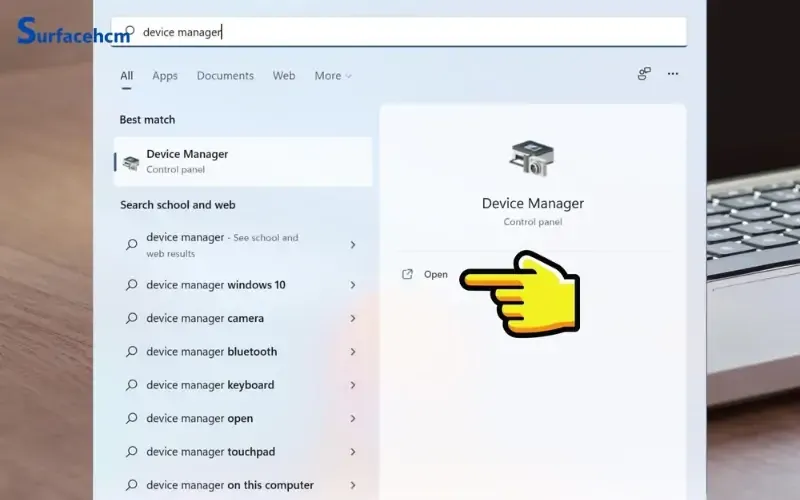Screen dimensions: 800x500
Task: Open the three-dots options menu
Action: (x=673, y=74)
